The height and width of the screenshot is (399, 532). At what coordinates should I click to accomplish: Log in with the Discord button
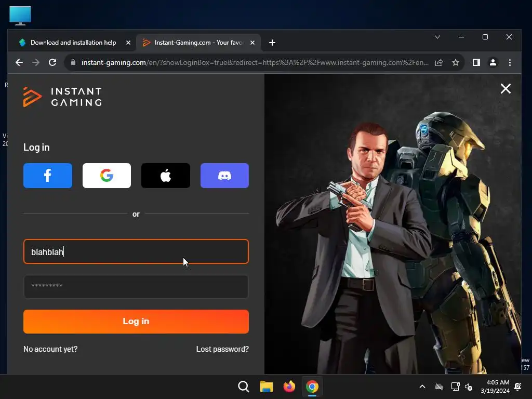click(x=224, y=176)
